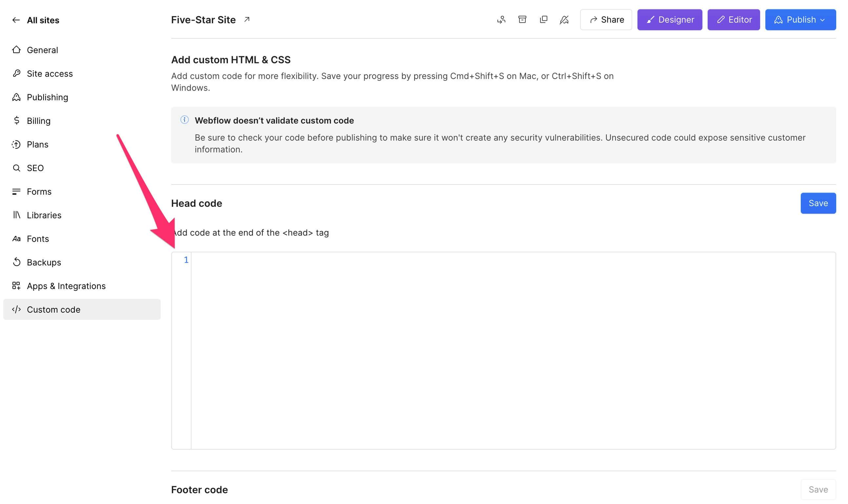The width and height of the screenshot is (848, 504).
Task: Click the dollar icon beside Billing
Action: click(16, 121)
